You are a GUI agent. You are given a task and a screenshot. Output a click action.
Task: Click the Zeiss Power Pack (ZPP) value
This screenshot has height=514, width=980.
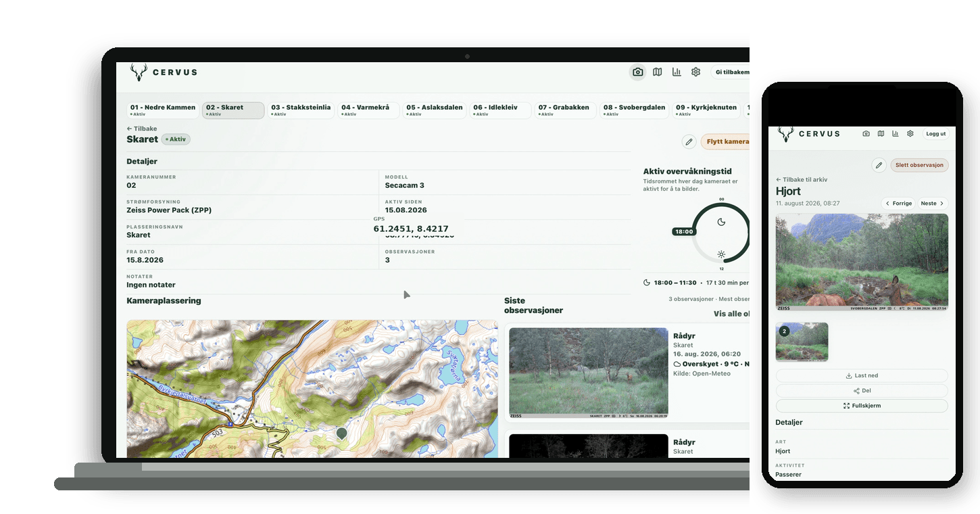[x=169, y=210]
